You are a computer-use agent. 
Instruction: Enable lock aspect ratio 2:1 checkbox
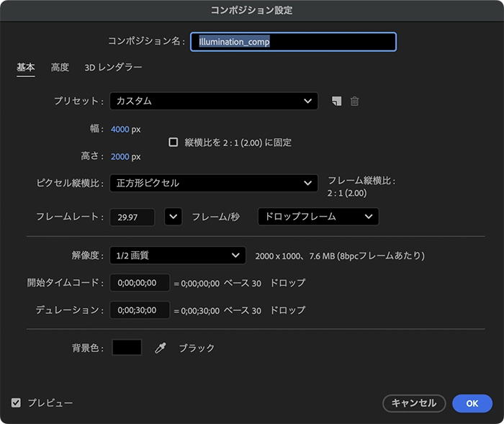tap(174, 142)
